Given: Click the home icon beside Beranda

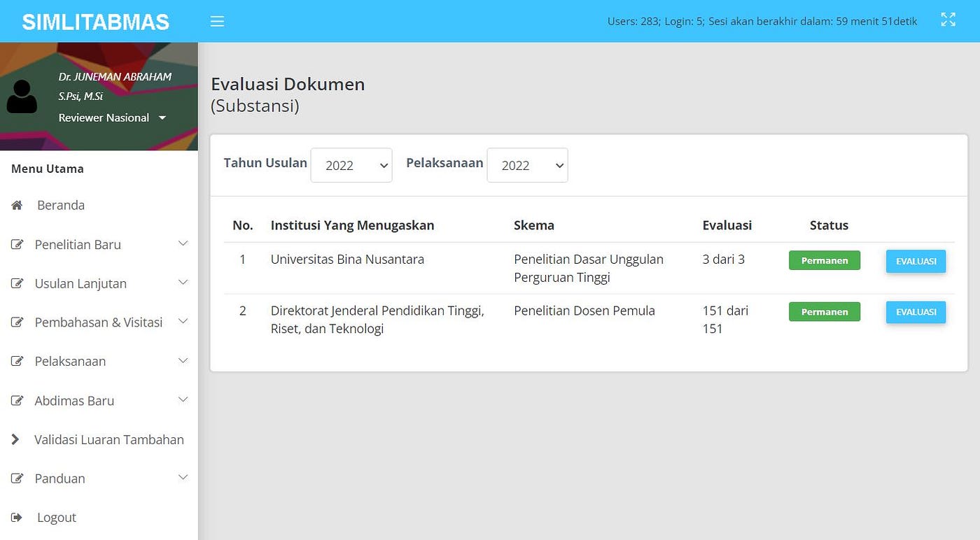Looking at the screenshot, I should click(x=17, y=205).
